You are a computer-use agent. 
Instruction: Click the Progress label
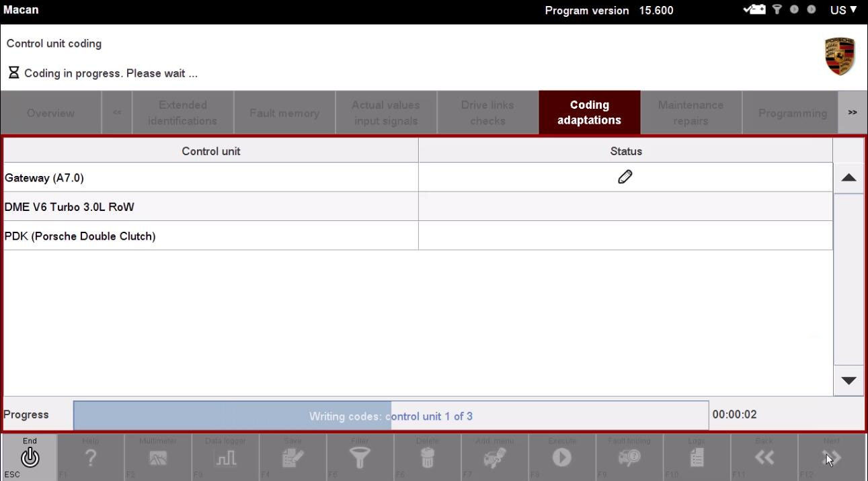(x=26, y=414)
